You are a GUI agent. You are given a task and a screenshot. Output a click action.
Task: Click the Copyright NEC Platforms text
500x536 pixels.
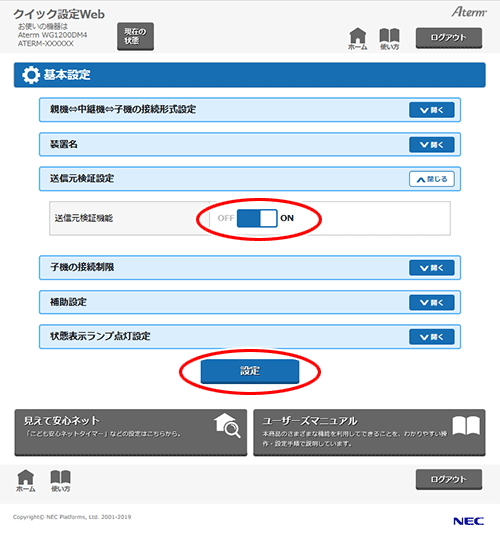(72, 517)
